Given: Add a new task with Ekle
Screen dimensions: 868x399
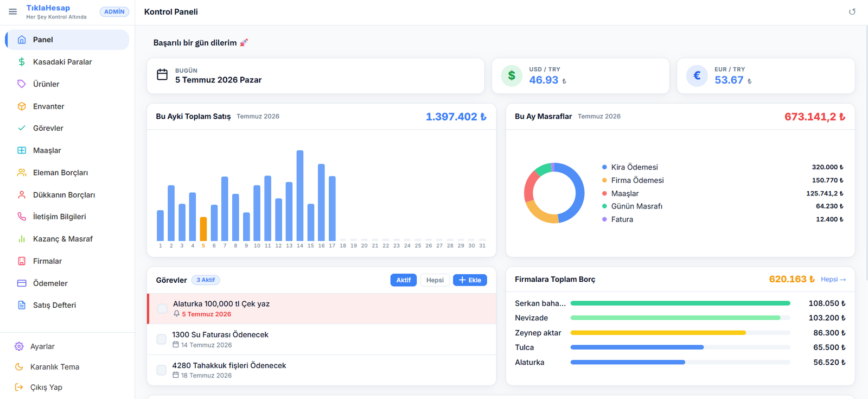Looking at the screenshot, I should [470, 280].
